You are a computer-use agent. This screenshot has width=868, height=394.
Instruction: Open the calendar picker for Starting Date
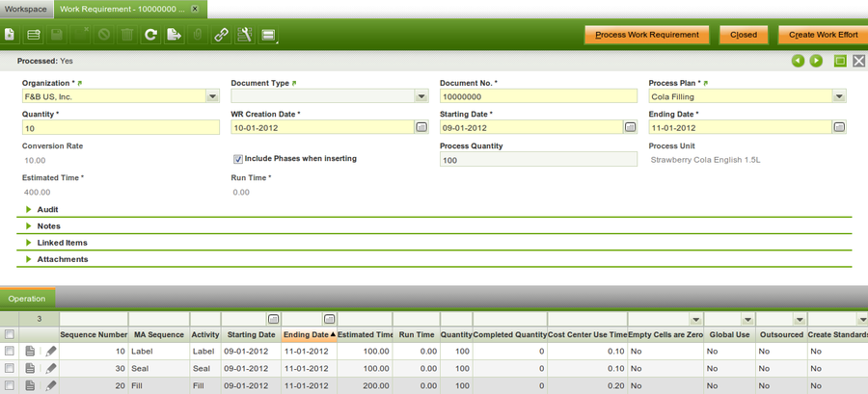[630, 127]
